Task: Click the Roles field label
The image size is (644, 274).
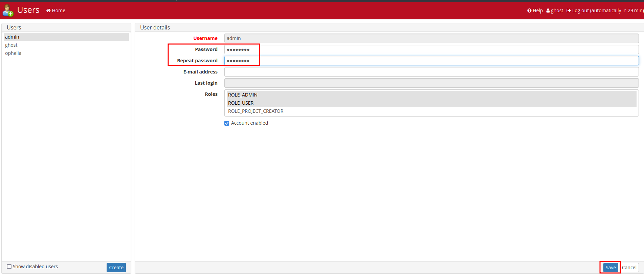Action: point(211,94)
